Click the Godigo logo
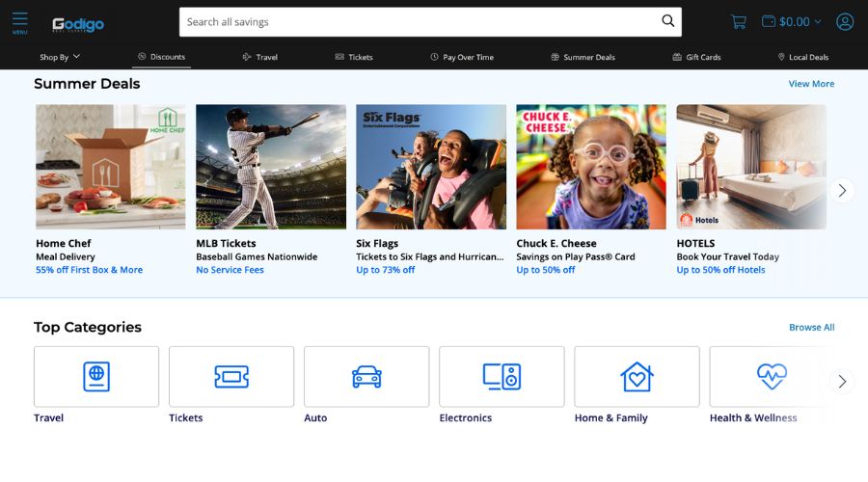The image size is (868, 482). click(x=78, y=24)
